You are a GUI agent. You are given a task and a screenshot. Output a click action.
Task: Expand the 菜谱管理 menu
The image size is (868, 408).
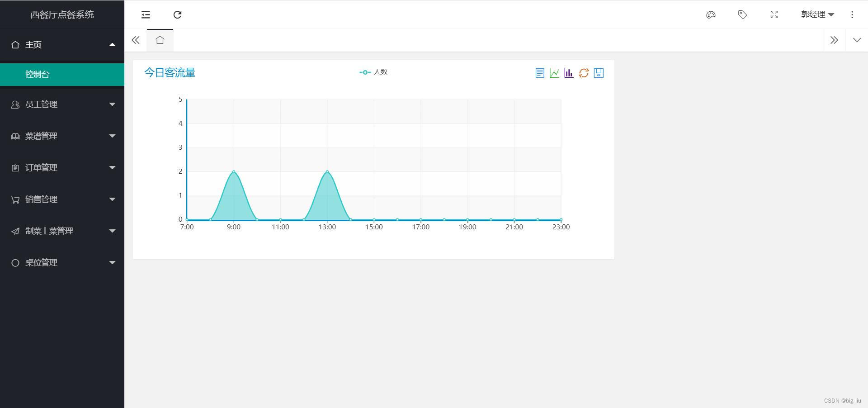point(62,136)
